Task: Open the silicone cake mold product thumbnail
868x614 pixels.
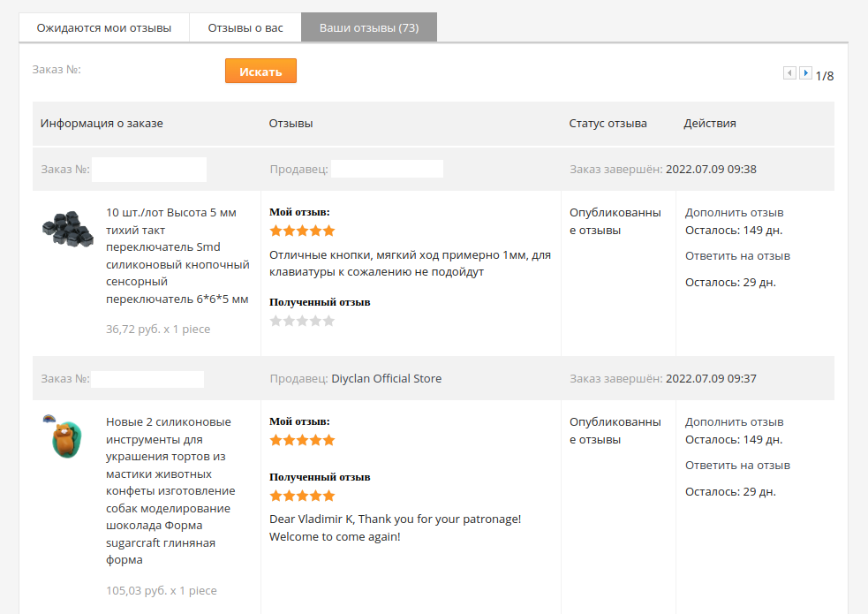Action: (x=61, y=436)
